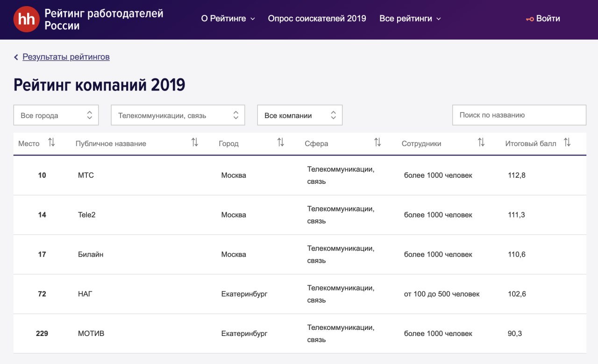This screenshot has width=598, height=364.
Task: Sort by Итоговый балл column arrows
Action: pos(567,143)
